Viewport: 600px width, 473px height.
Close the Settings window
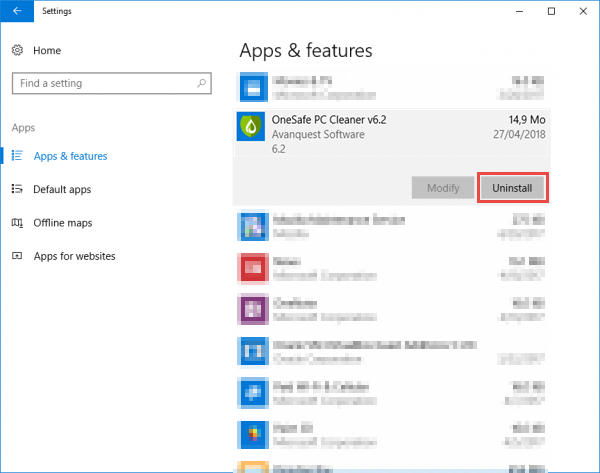pyautogui.click(x=583, y=11)
